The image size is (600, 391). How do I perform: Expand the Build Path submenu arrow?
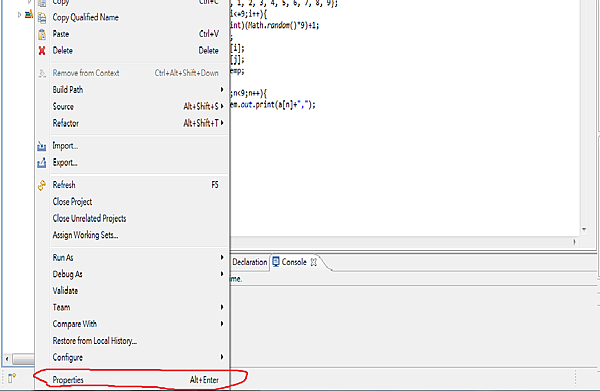tap(222, 90)
